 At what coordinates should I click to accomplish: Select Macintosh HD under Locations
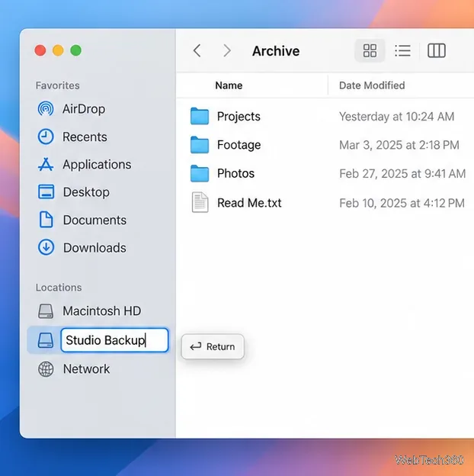point(101,311)
